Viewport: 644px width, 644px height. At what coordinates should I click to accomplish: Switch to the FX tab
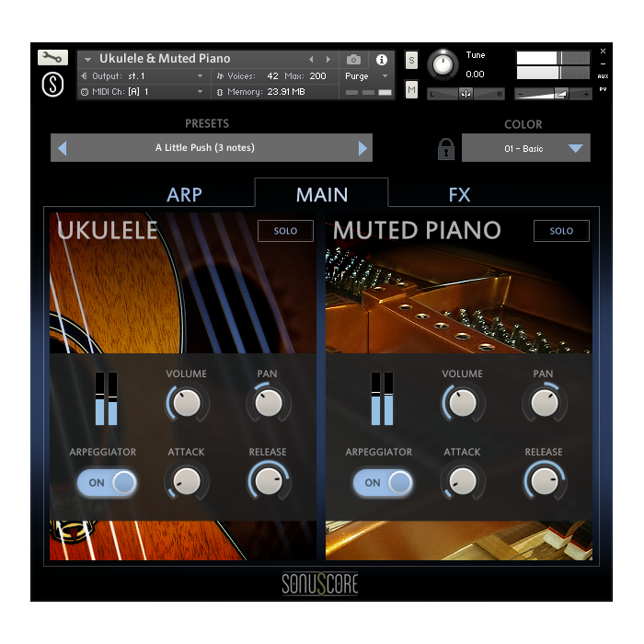pyautogui.click(x=459, y=194)
